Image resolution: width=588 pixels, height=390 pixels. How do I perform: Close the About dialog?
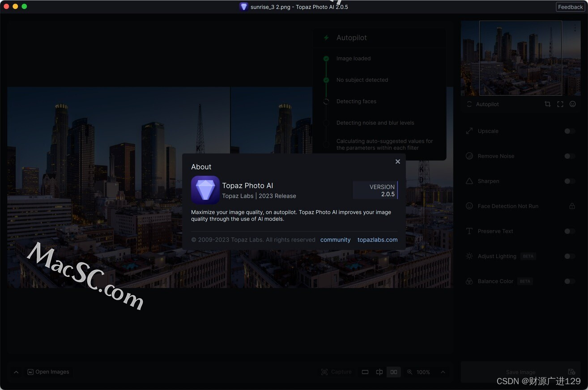click(x=398, y=161)
